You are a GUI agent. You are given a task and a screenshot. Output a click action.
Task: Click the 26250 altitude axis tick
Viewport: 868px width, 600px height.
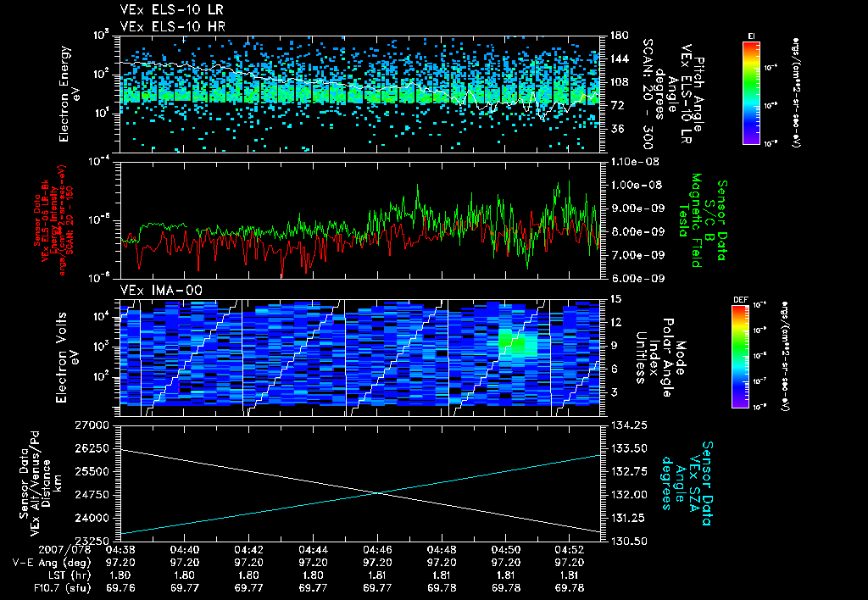(93, 448)
